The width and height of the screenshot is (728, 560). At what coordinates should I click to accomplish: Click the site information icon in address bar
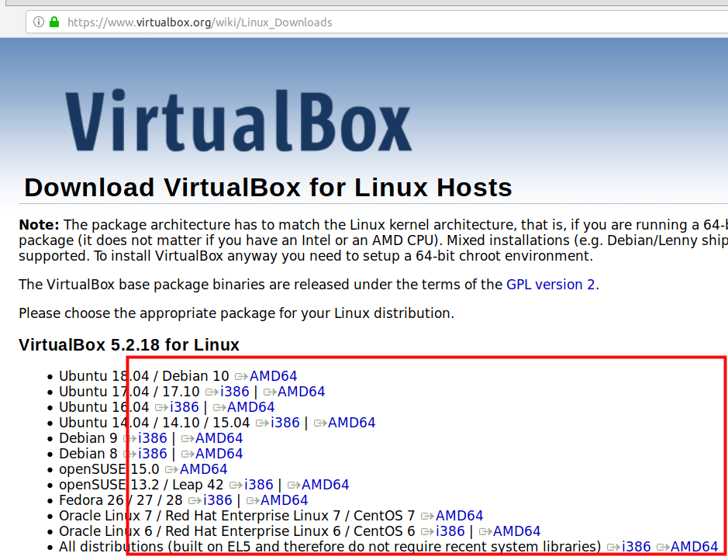point(39,22)
